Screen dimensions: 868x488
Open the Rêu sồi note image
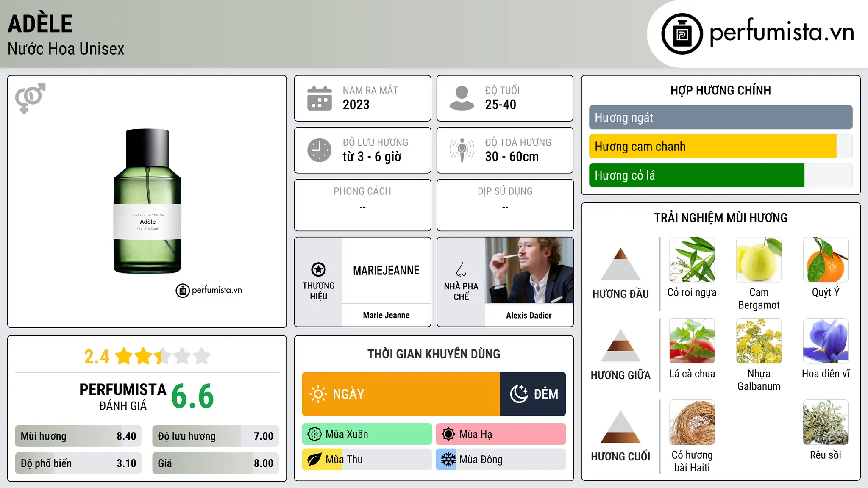[x=826, y=422]
